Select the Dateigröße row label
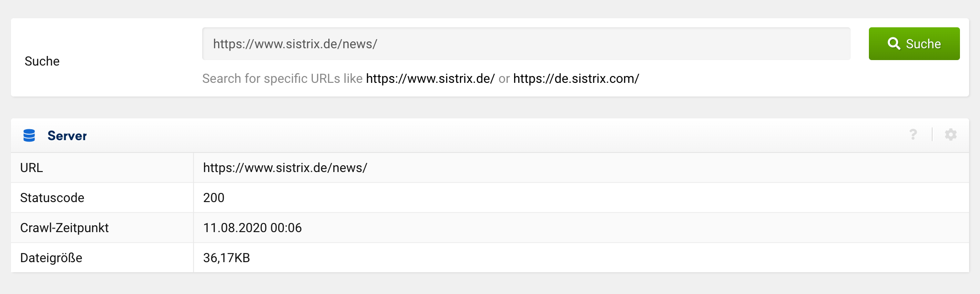 51,258
